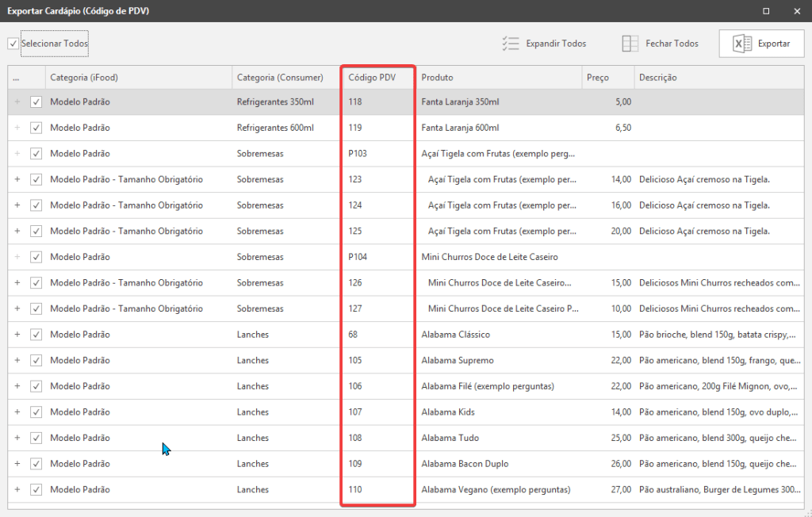Toggle checkbox for Alabama Vegano row

click(36, 490)
